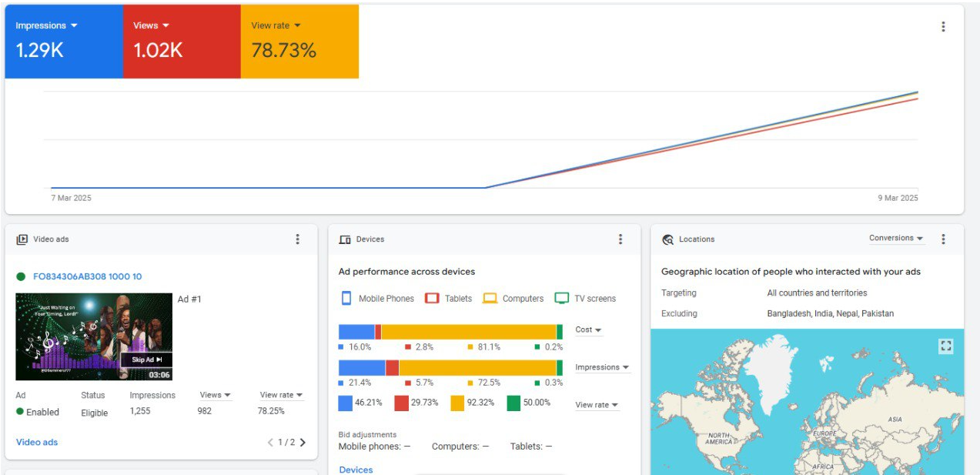Toggle TV screens in devices legend

click(586, 299)
